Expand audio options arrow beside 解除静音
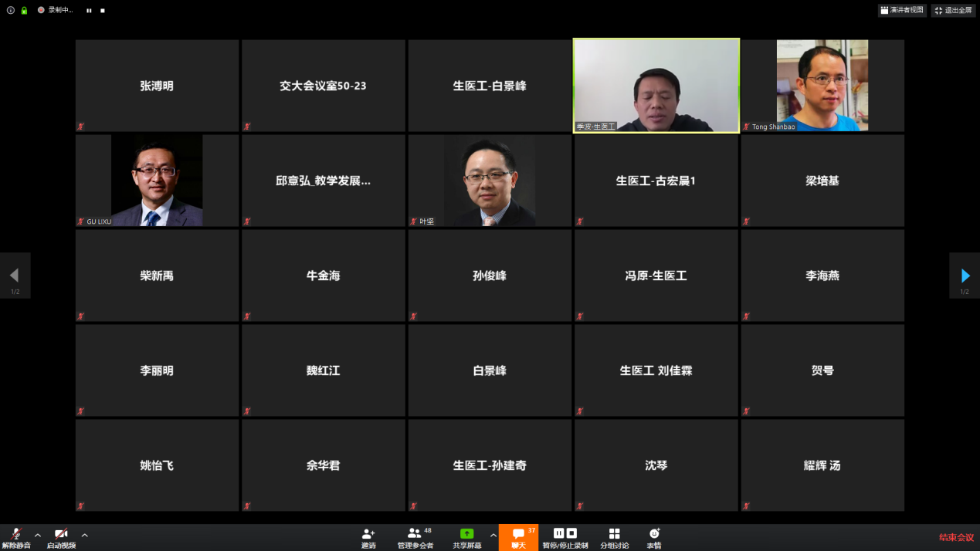Screen dimensions: 980x551 coord(38,535)
